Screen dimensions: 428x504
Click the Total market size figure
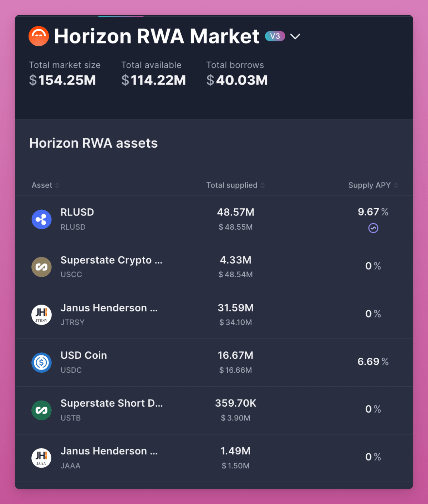click(x=62, y=80)
